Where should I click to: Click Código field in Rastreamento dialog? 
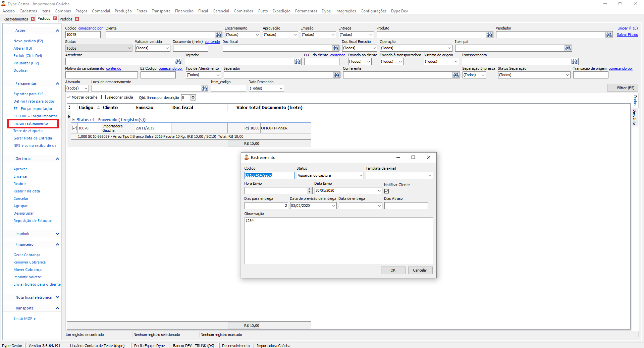coord(269,176)
